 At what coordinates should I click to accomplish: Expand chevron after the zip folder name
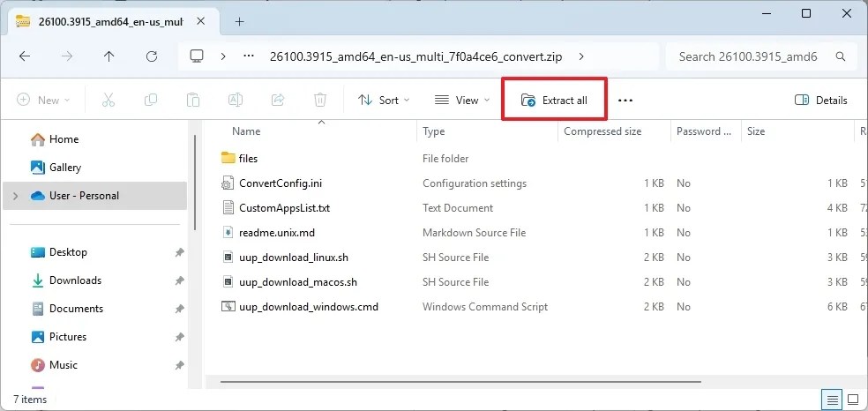[581, 56]
